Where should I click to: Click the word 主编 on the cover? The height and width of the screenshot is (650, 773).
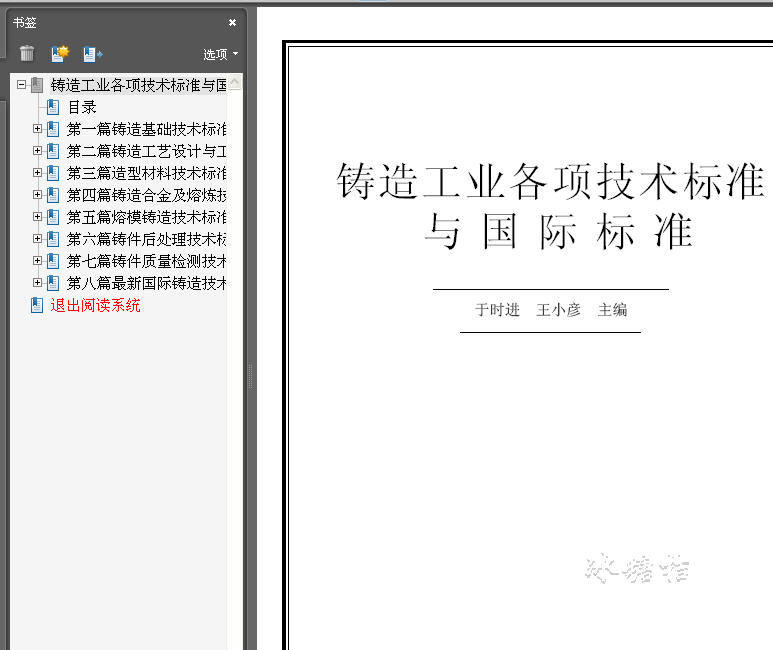[612, 310]
